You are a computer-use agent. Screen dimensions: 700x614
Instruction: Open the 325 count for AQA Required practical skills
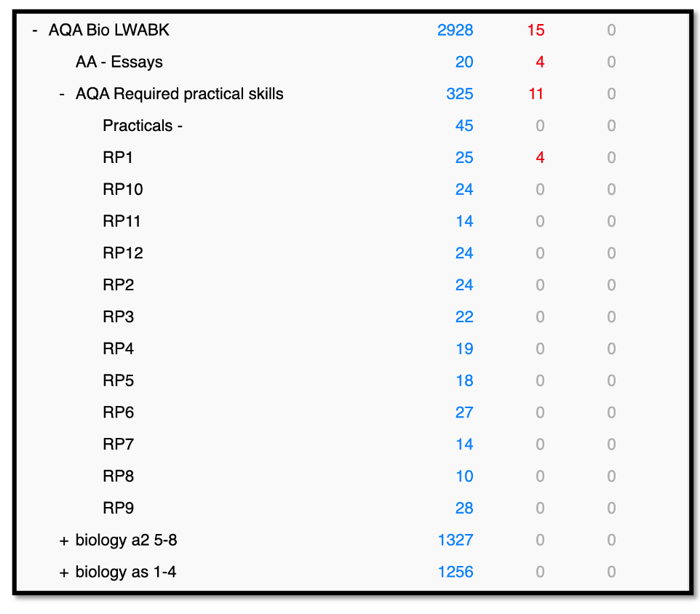(458, 94)
